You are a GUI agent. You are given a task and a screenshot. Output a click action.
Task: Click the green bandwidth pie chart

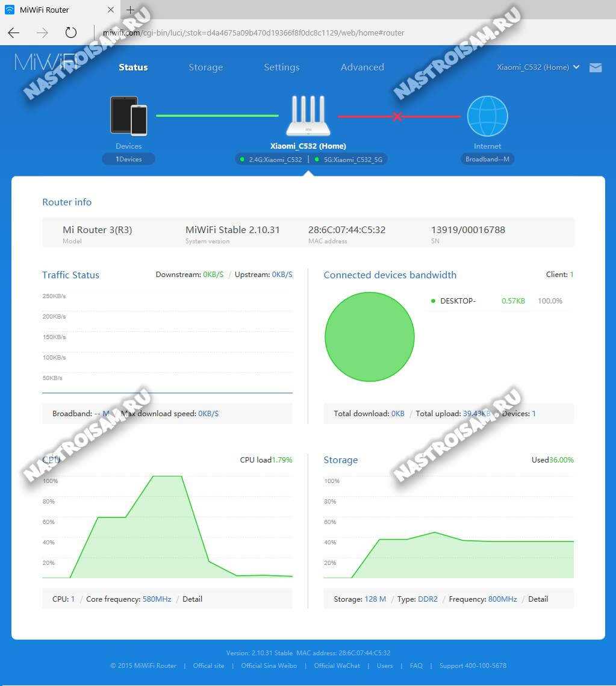tap(370, 337)
